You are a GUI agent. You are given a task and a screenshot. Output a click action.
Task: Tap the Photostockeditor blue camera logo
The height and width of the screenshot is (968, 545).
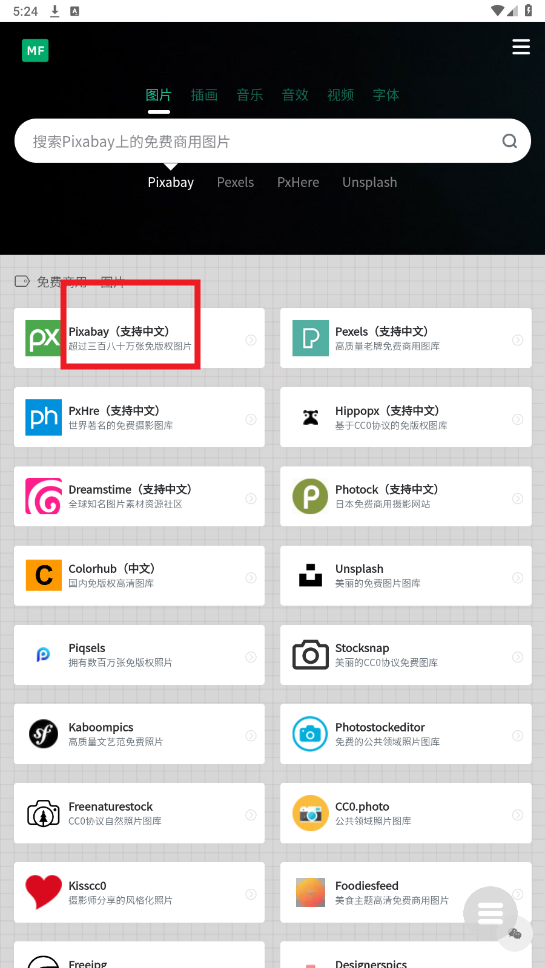coord(310,733)
